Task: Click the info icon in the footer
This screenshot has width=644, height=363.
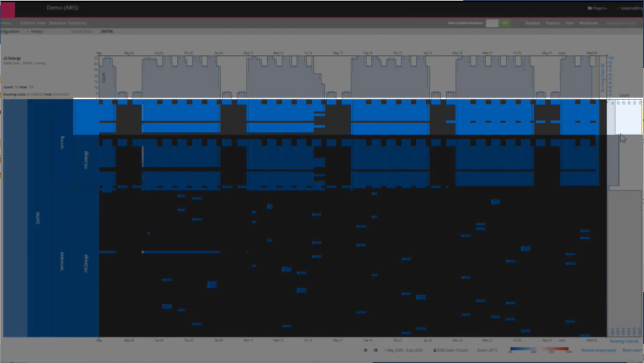Action: click(375, 351)
